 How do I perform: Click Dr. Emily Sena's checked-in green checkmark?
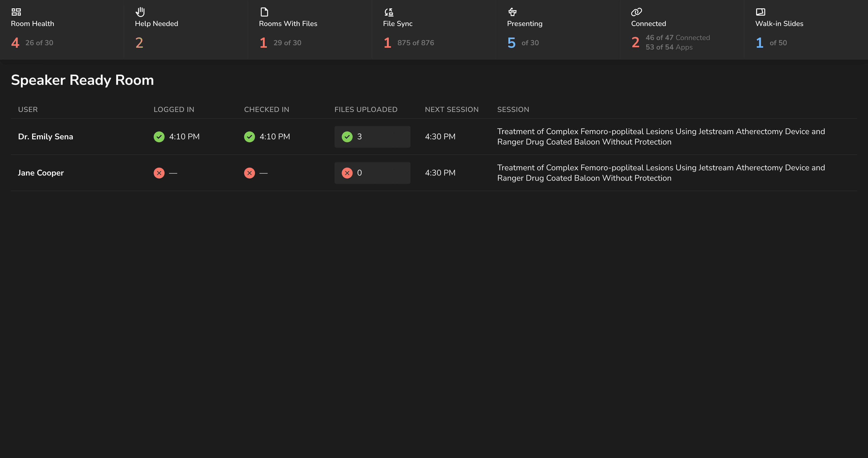[249, 137]
